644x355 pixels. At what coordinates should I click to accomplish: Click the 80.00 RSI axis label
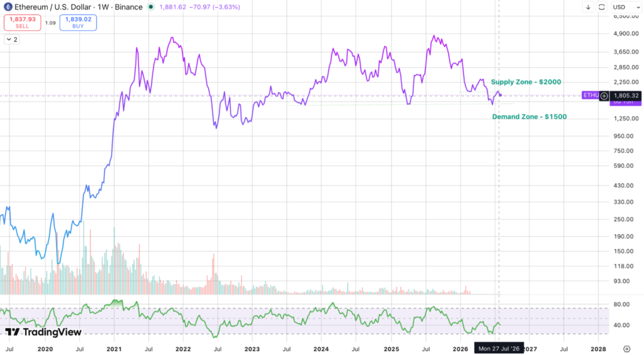pos(622,305)
